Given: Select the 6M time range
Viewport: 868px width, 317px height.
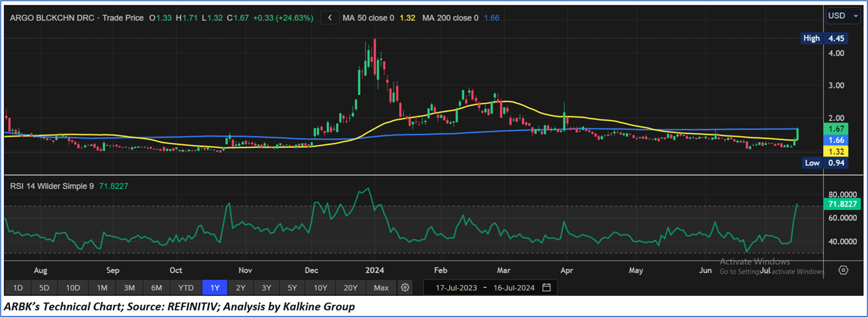Looking at the screenshot, I should [157, 288].
